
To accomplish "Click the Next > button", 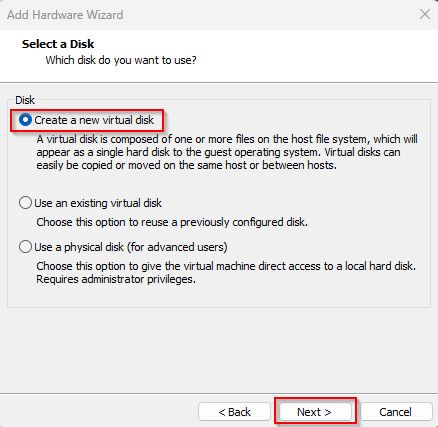I will (x=315, y=412).
